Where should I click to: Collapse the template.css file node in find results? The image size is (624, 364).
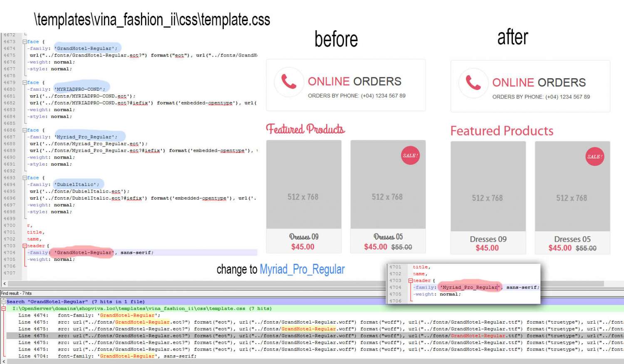pyautogui.click(x=3, y=309)
